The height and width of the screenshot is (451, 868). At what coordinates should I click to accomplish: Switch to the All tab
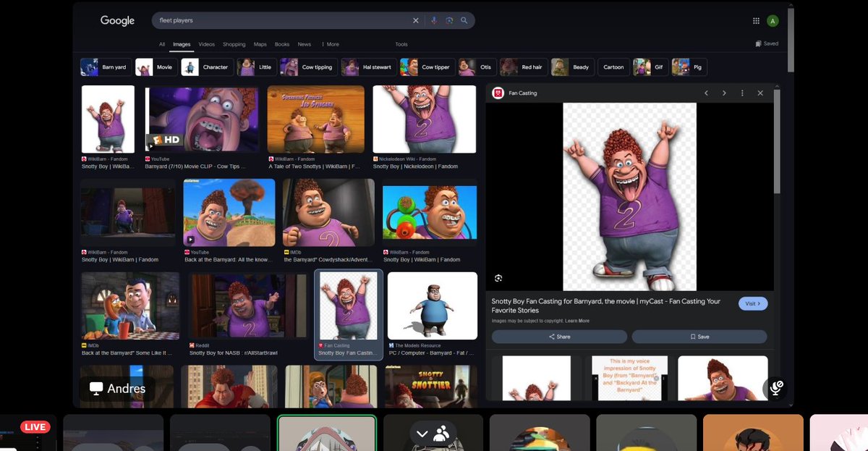point(162,44)
